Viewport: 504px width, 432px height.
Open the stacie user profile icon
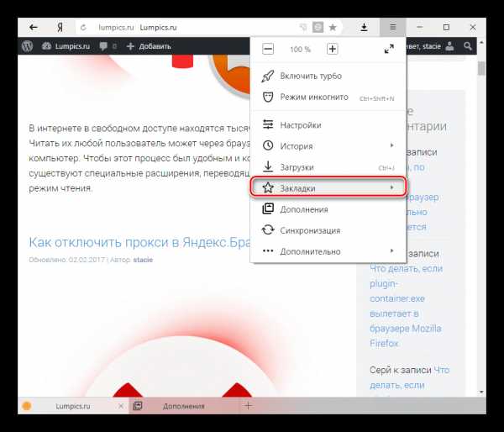[449, 46]
